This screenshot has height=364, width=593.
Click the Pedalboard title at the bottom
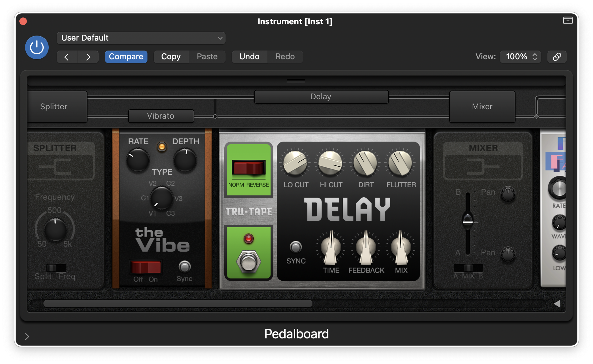[x=296, y=334]
